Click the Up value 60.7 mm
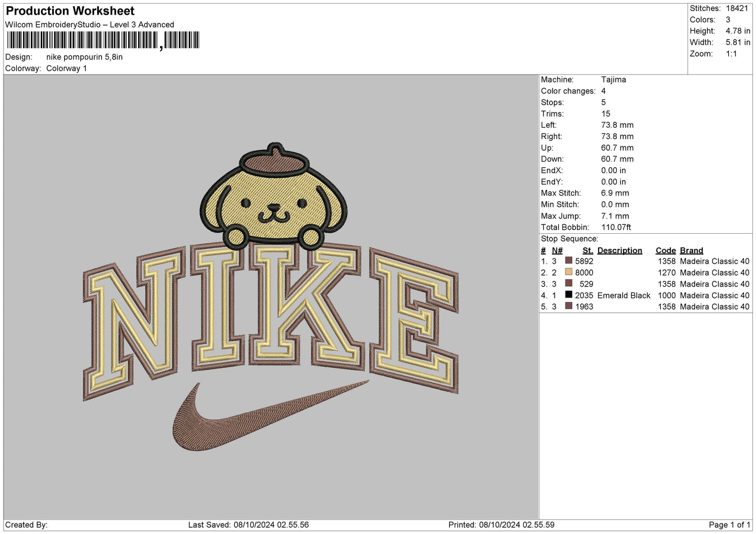Image resolution: width=756 pixels, height=534 pixels. click(617, 148)
